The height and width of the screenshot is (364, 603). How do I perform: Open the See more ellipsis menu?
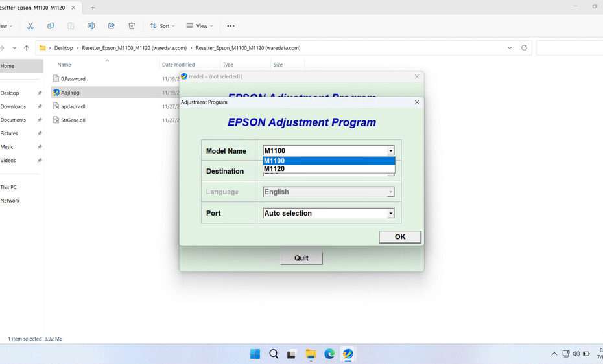[x=231, y=26]
